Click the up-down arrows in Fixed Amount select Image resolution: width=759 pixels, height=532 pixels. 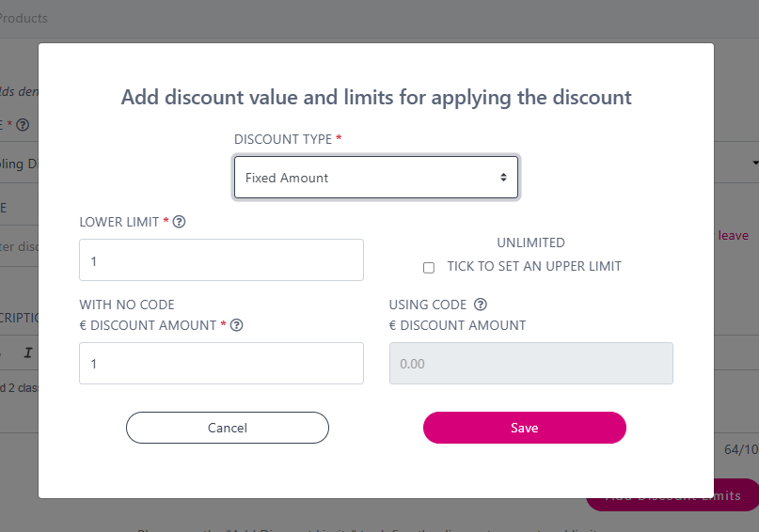tap(503, 178)
